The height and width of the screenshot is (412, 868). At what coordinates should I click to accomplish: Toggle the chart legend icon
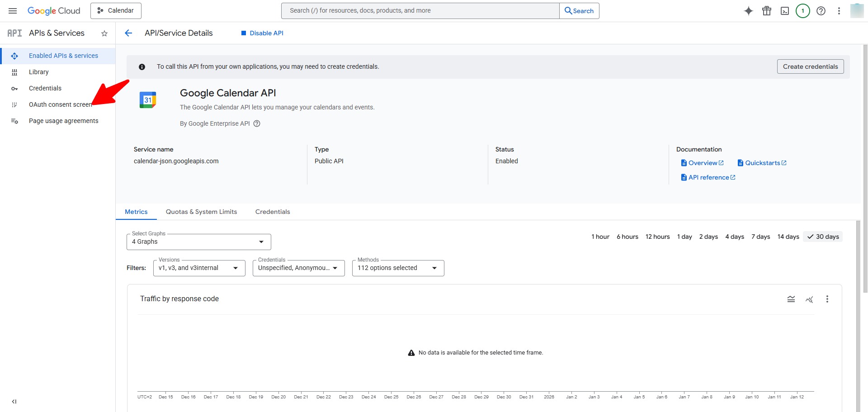(x=791, y=299)
